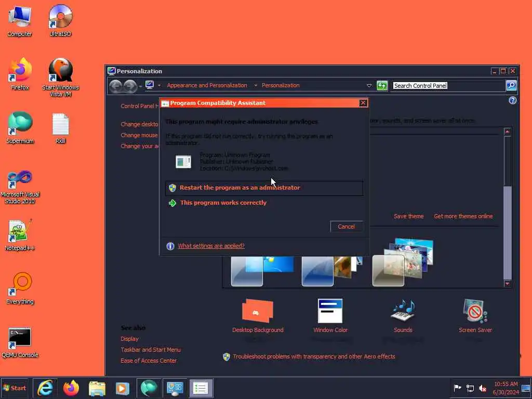Open Screen Saver settings

475,316
